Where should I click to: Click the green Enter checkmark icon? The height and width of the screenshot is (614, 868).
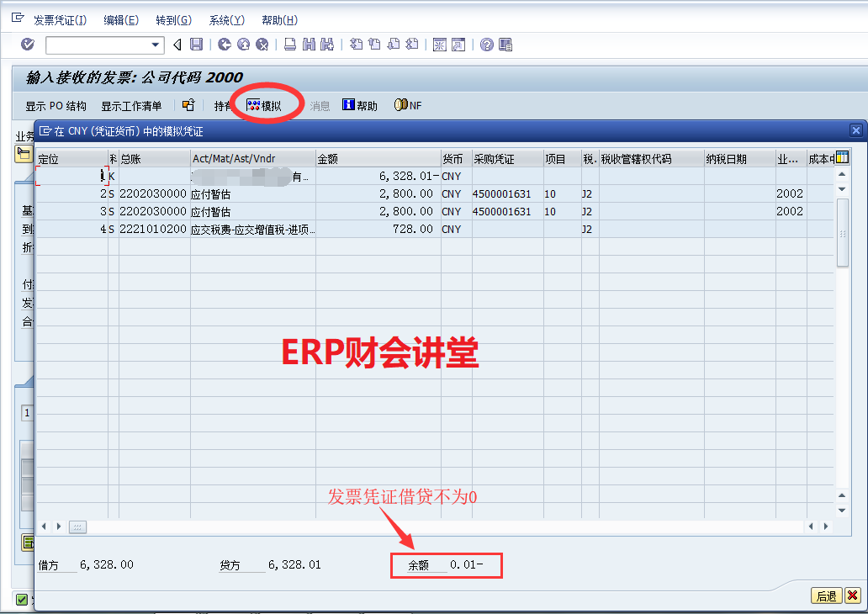[28, 45]
